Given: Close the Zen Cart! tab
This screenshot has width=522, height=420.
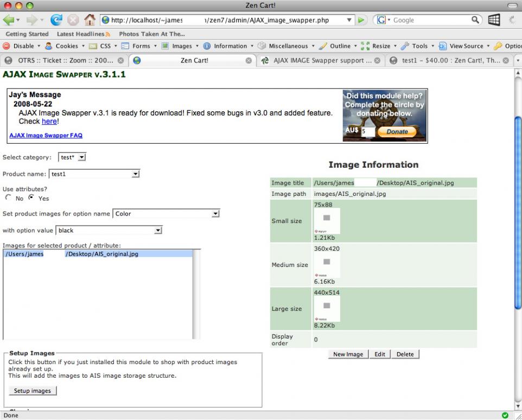Looking at the screenshot, I should [249, 61].
